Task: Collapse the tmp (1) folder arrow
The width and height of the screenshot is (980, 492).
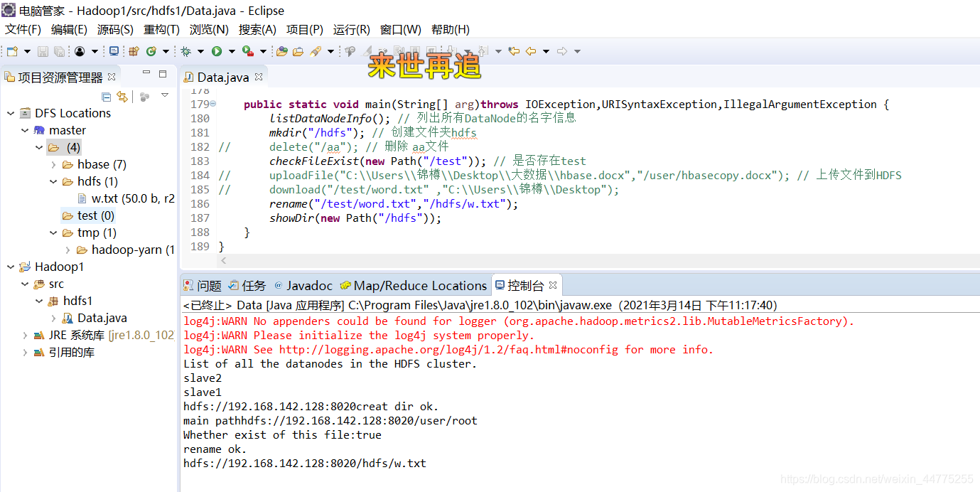Action: coord(53,232)
